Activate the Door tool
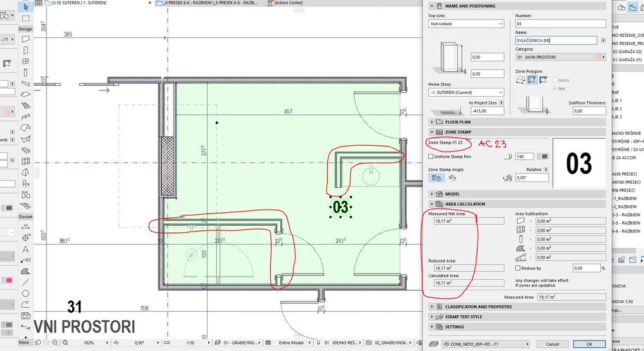Screen dimensions: 644x351 pos(26,50)
